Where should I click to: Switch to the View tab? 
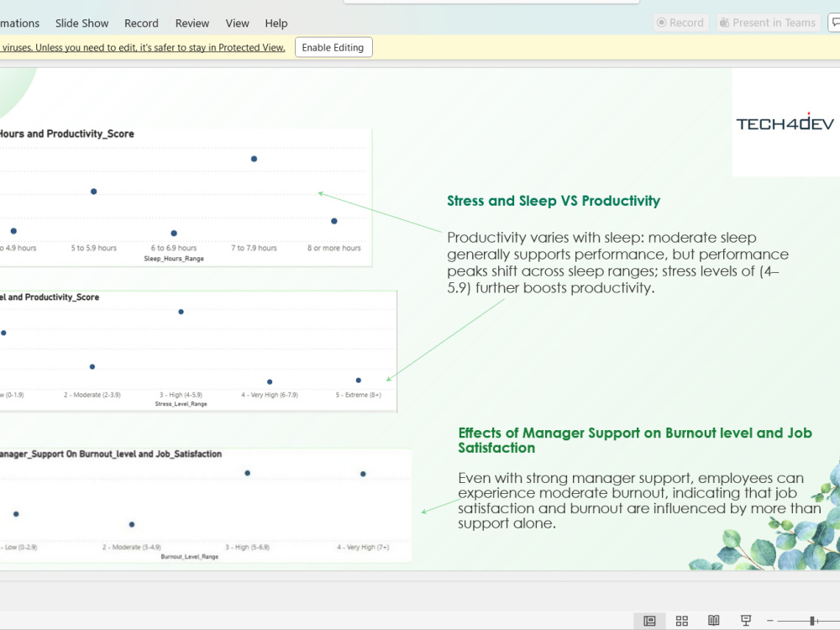pyautogui.click(x=237, y=23)
